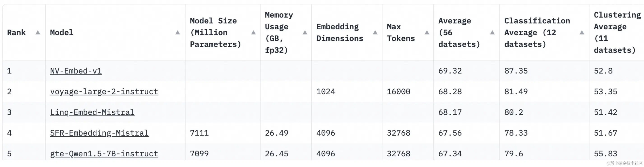This screenshot has height=167, width=644.
Task: Click the 16000 max tokens cell
Action: tap(398, 92)
